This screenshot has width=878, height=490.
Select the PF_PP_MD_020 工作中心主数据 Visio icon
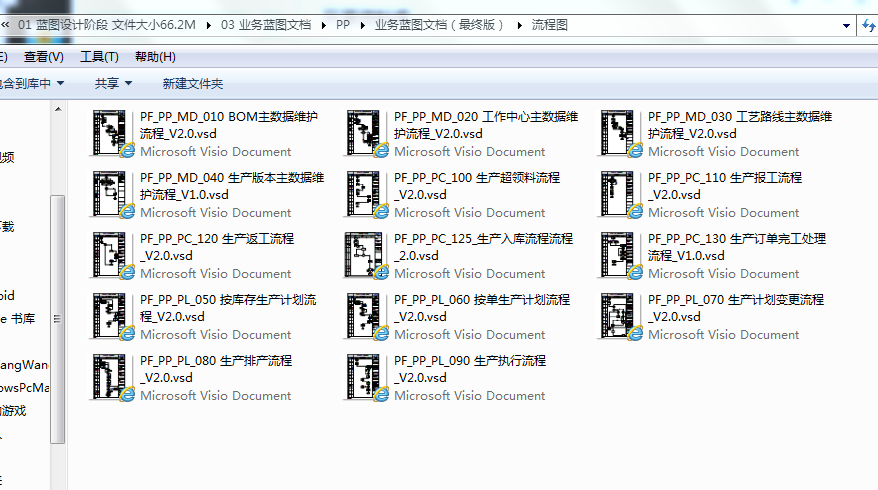pos(367,134)
